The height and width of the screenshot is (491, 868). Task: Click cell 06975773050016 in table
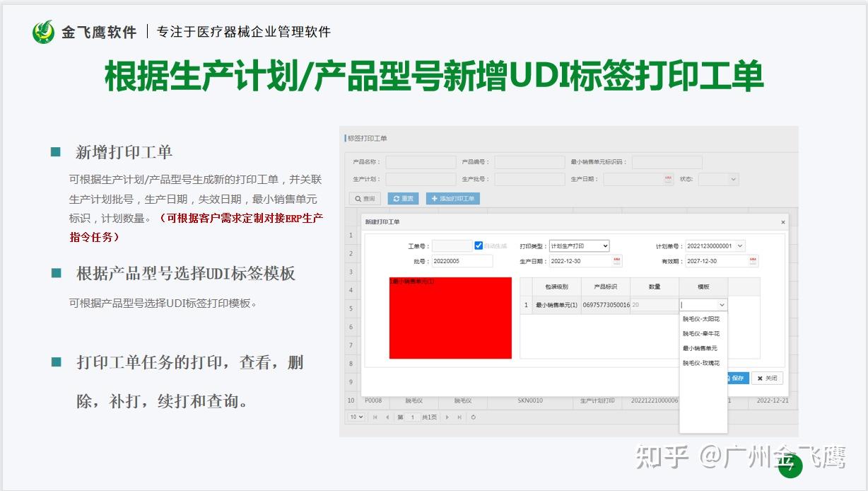click(x=606, y=305)
